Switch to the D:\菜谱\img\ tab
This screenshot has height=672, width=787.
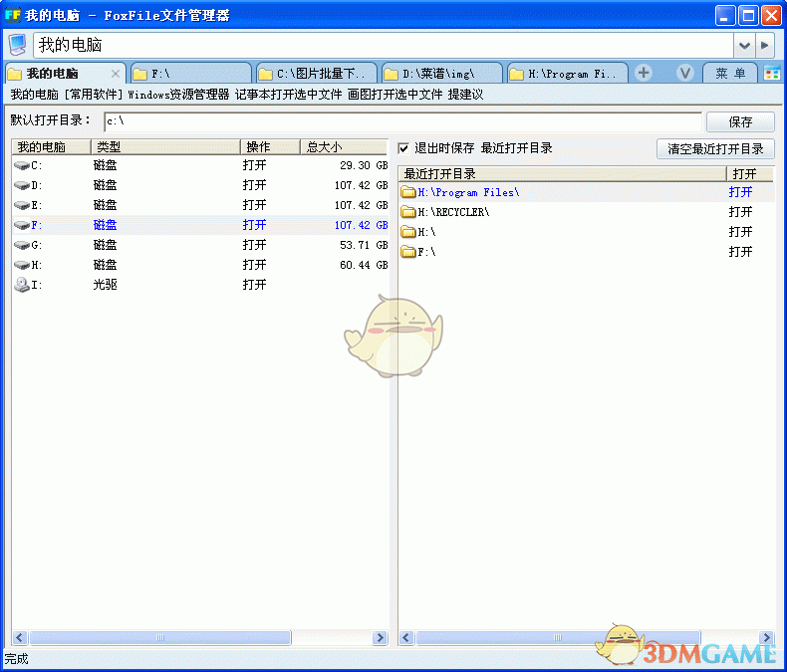click(x=441, y=74)
